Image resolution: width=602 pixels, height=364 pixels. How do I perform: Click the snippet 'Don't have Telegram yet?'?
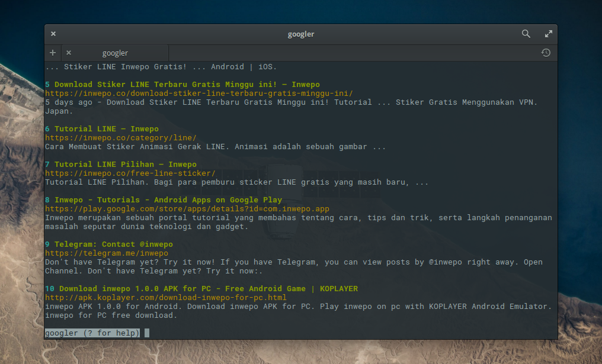[x=294, y=266]
